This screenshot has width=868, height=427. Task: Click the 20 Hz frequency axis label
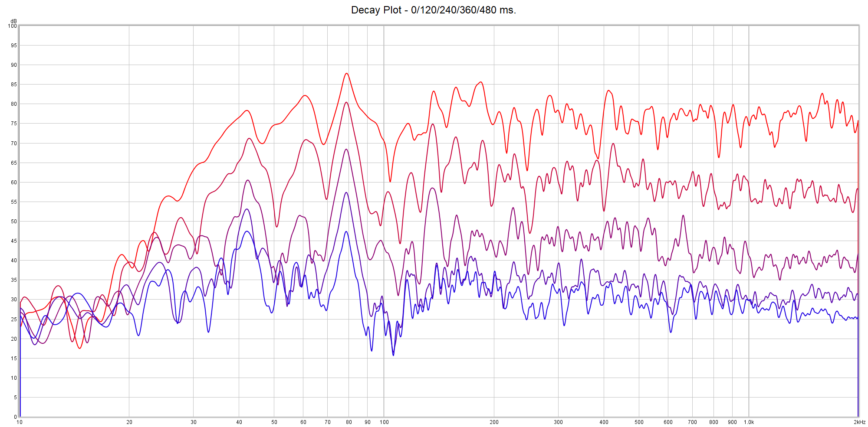tap(129, 422)
